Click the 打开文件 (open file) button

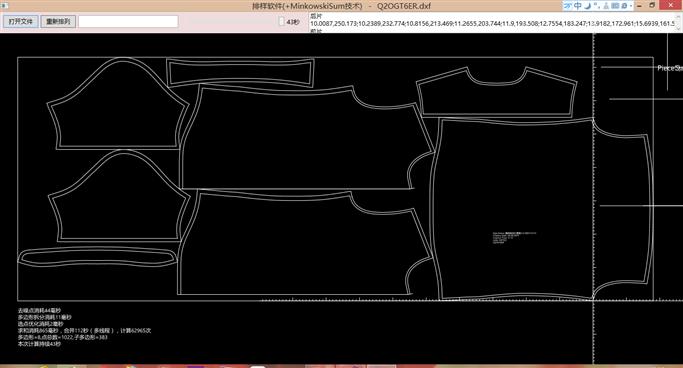tap(20, 21)
